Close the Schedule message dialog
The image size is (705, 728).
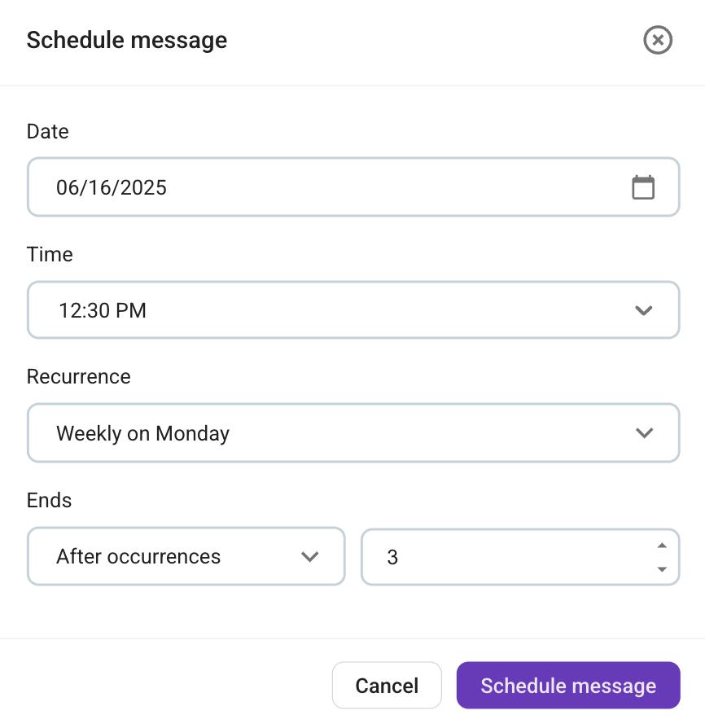(x=657, y=40)
